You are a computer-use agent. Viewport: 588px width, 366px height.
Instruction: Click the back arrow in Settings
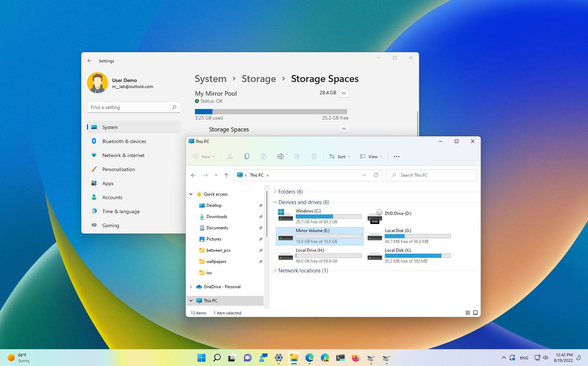[x=90, y=61]
